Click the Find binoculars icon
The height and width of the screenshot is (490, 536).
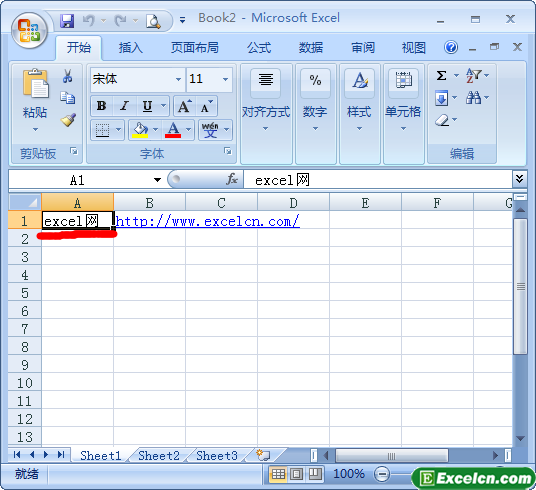click(x=473, y=98)
